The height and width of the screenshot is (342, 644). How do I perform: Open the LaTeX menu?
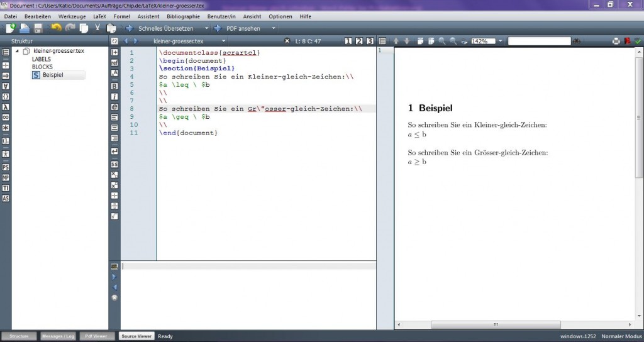[x=99, y=16]
